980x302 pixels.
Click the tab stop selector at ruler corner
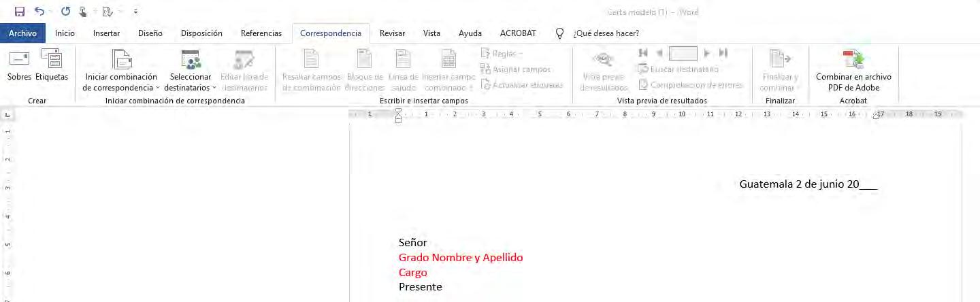[x=6, y=116]
